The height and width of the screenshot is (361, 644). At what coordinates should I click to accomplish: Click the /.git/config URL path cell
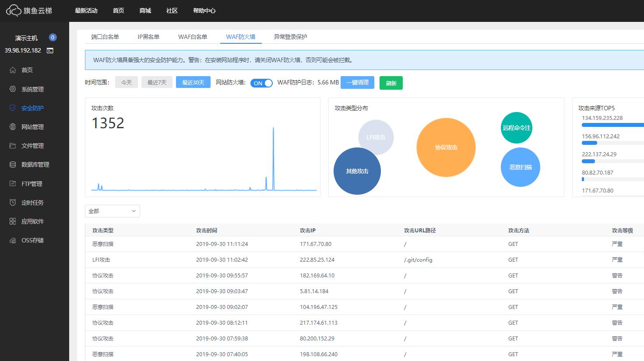pyautogui.click(x=418, y=260)
